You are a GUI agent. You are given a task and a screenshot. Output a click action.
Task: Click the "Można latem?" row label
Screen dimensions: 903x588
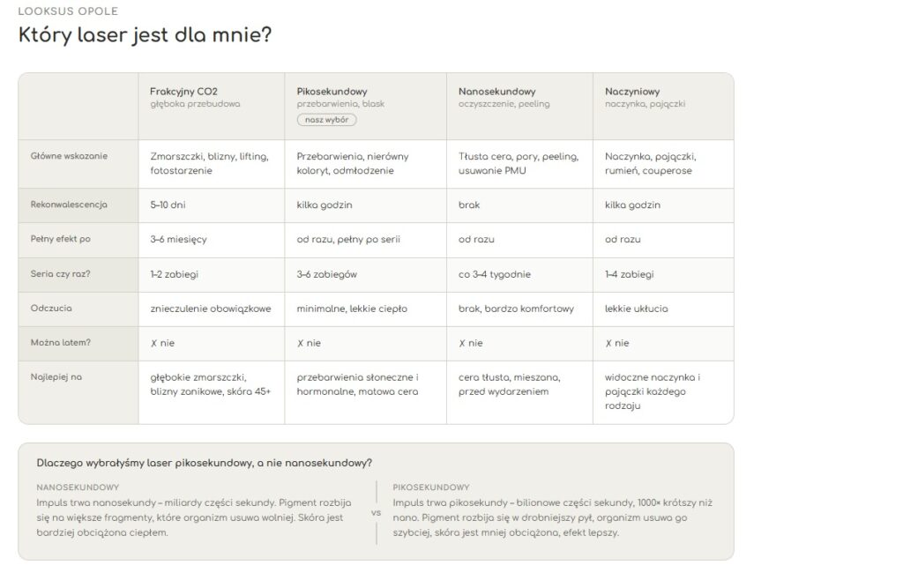[x=59, y=343]
